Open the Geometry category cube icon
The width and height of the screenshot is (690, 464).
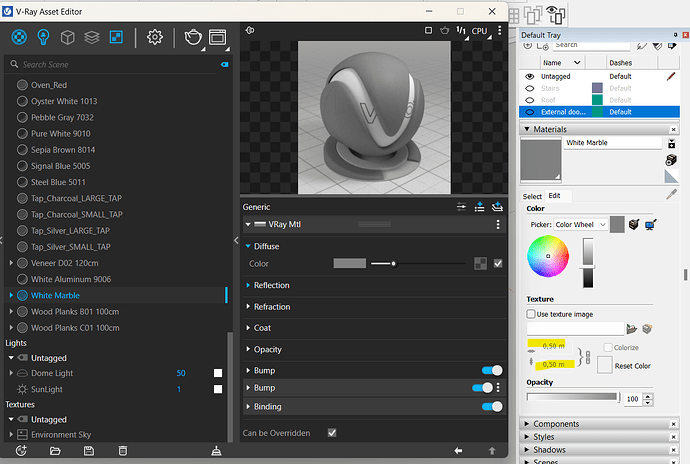(x=68, y=37)
